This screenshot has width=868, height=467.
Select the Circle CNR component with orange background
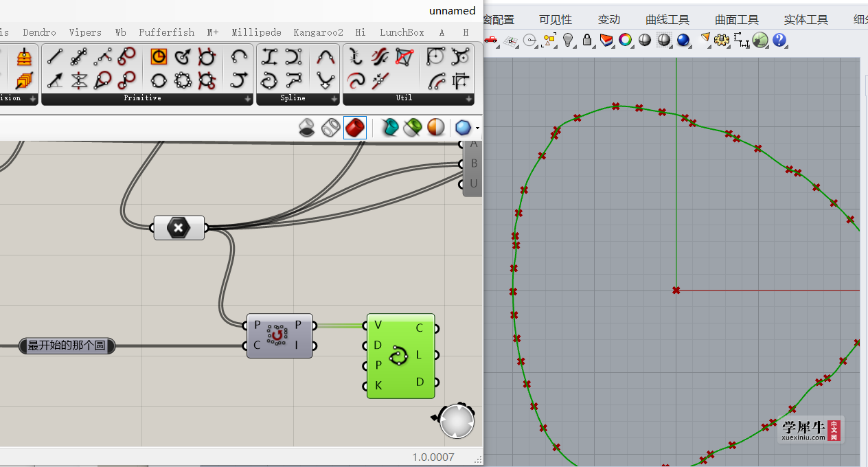159,56
